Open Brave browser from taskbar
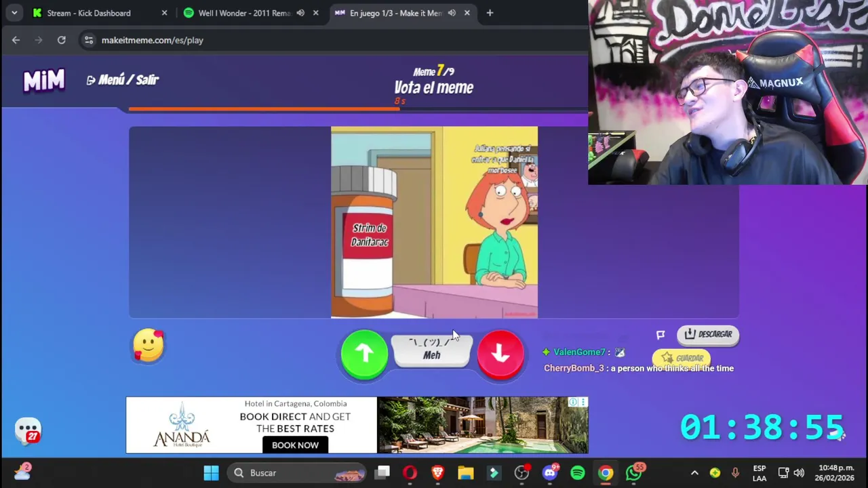Viewport: 868px width, 488px height. [x=438, y=473]
